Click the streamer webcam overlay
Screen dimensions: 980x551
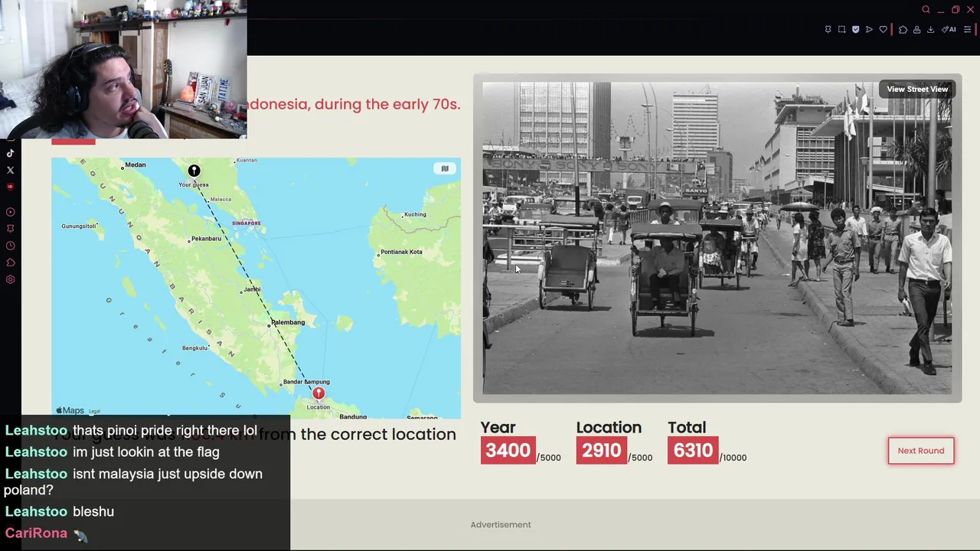pos(123,70)
